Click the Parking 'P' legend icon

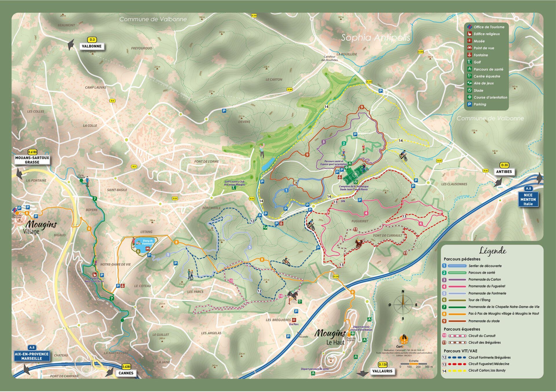(x=469, y=104)
